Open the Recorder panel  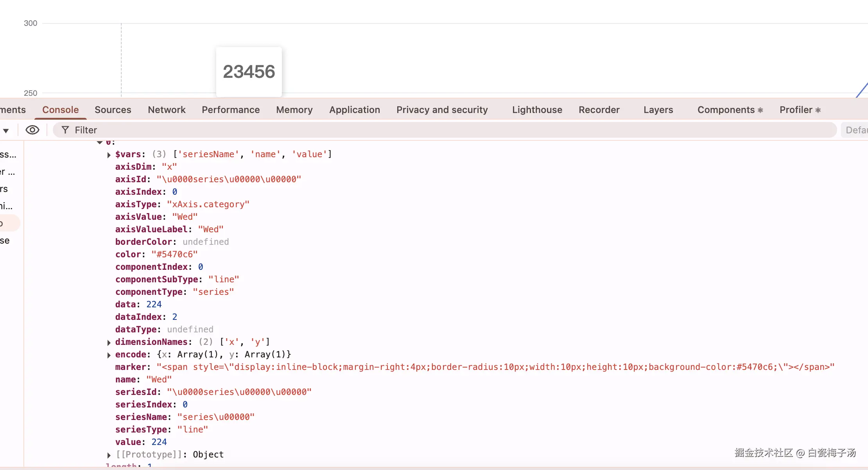pyautogui.click(x=599, y=110)
